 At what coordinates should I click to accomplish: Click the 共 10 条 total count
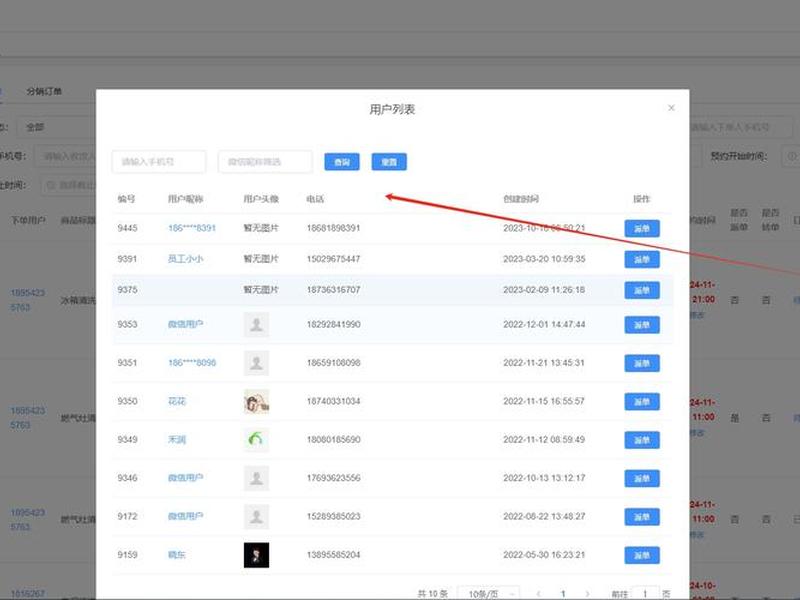pos(433,594)
